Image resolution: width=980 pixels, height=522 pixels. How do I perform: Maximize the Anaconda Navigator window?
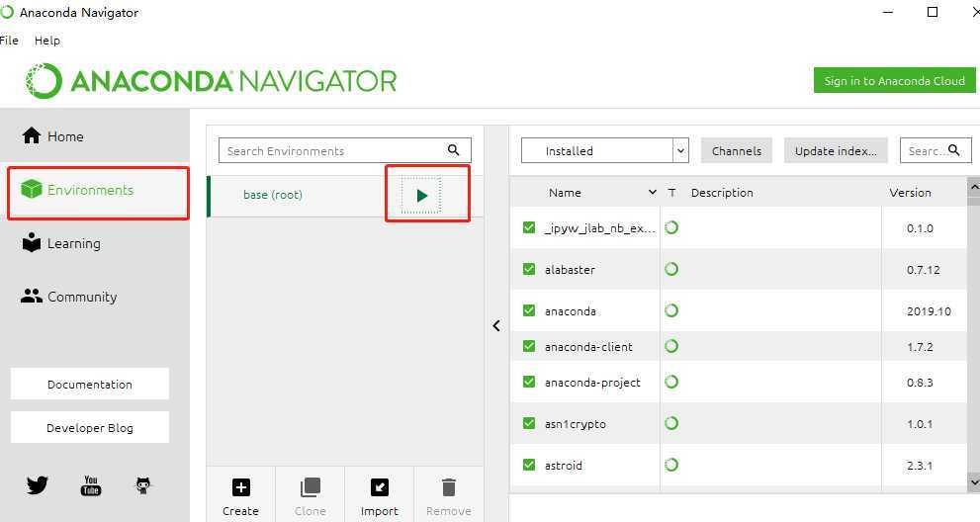click(x=933, y=12)
